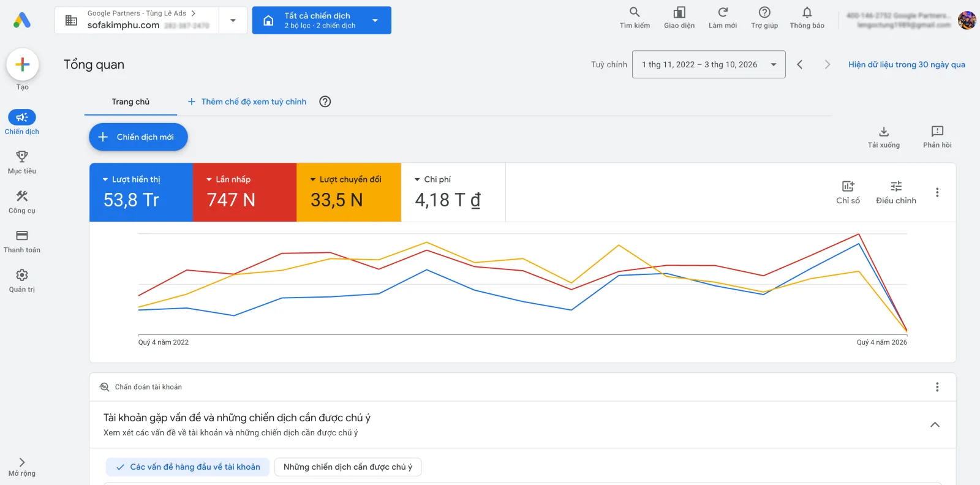Open Phản hồi feedback
The width and height of the screenshot is (980, 485).
pyautogui.click(x=937, y=137)
